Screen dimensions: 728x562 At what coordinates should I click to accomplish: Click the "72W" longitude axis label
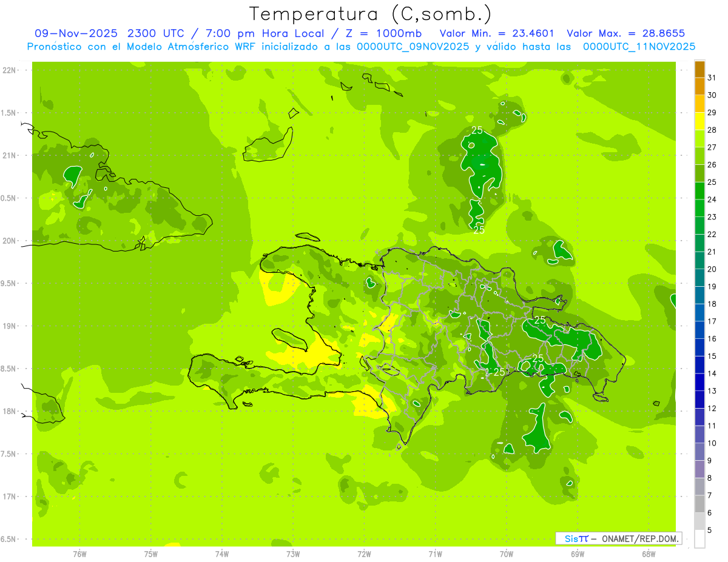364,554
